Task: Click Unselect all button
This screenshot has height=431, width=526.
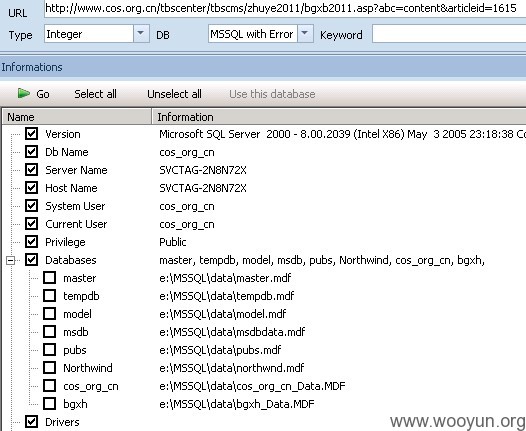Action: [x=174, y=94]
